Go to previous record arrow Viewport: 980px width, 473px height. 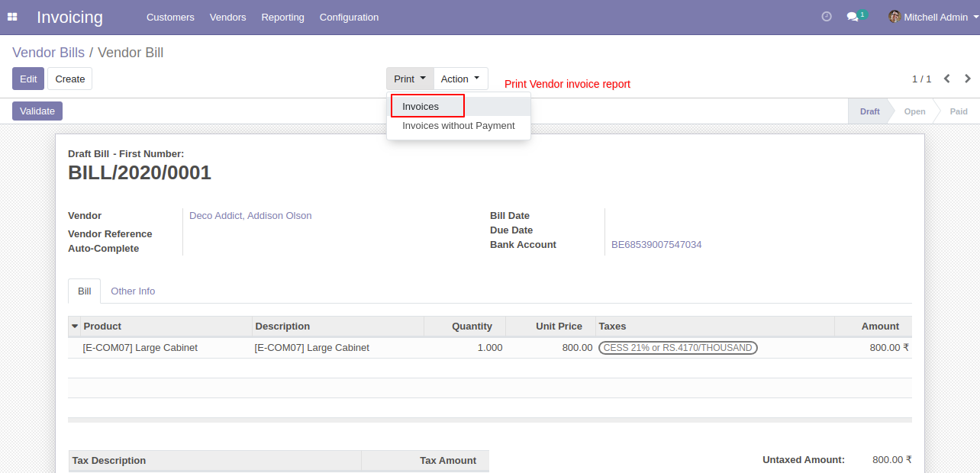(x=947, y=79)
